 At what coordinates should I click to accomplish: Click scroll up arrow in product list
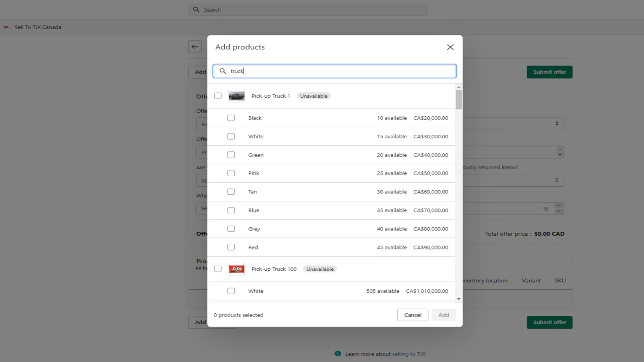click(458, 87)
